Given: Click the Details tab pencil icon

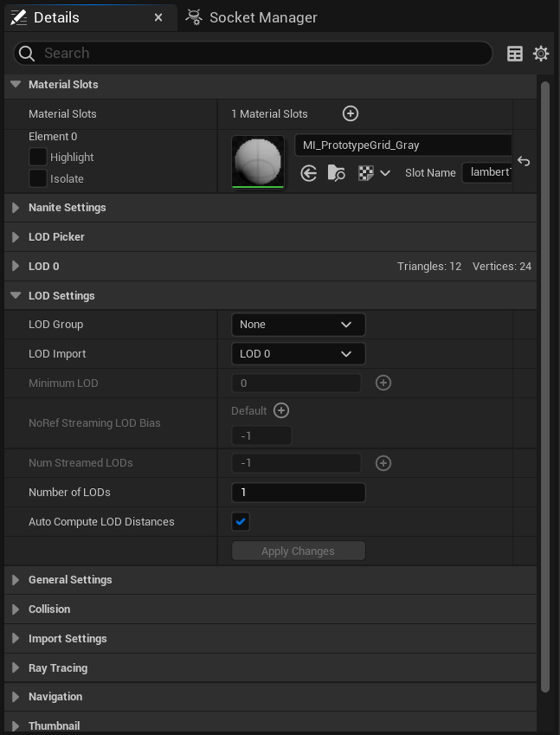Looking at the screenshot, I should click(19, 17).
